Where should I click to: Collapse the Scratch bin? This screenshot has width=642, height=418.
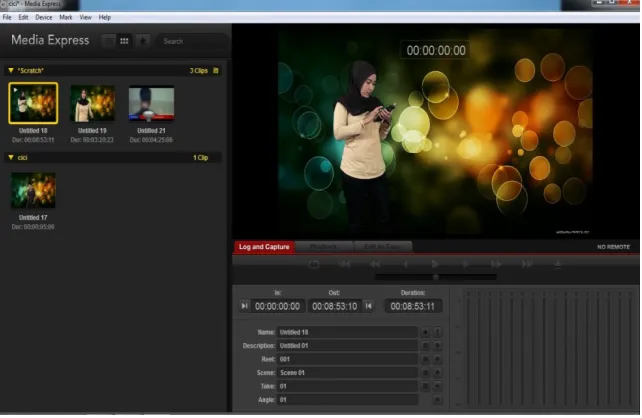[x=11, y=71]
